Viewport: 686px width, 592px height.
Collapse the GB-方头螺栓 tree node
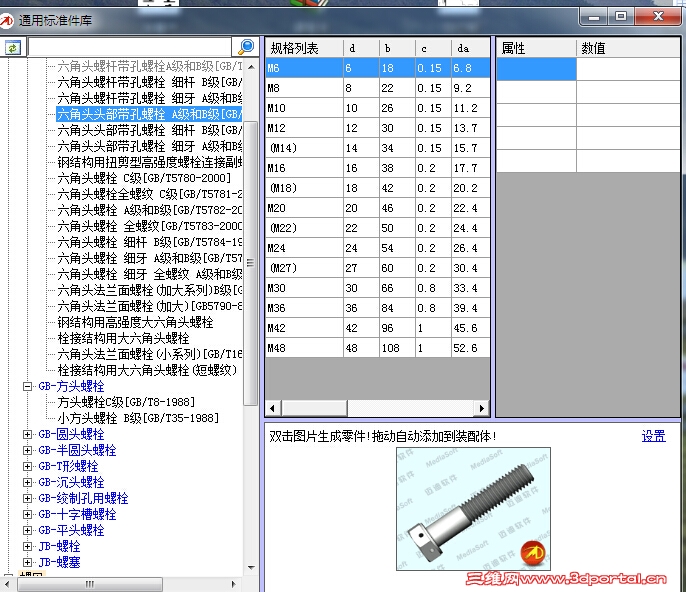(x=28, y=386)
